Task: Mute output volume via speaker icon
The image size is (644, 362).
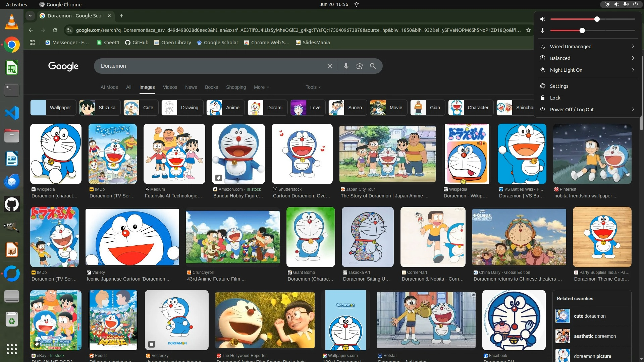Action: [x=542, y=19]
